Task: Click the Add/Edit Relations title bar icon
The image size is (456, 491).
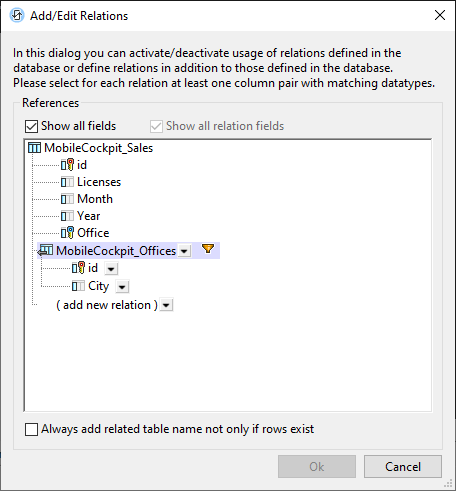Action: (x=17, y=15)
